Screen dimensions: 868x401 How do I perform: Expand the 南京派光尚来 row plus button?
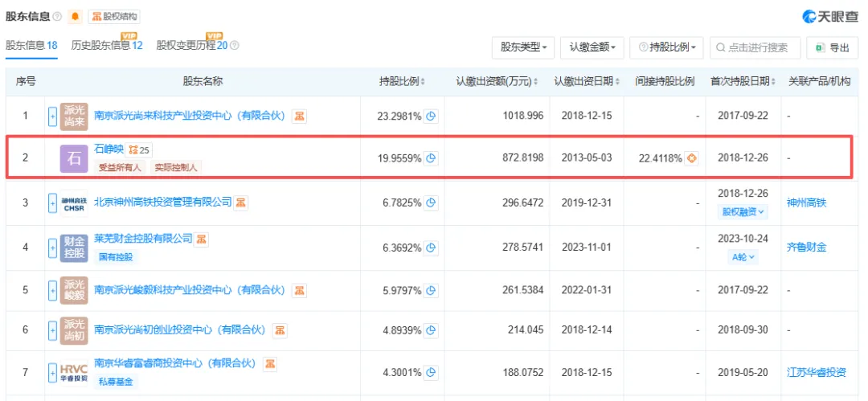52,117
